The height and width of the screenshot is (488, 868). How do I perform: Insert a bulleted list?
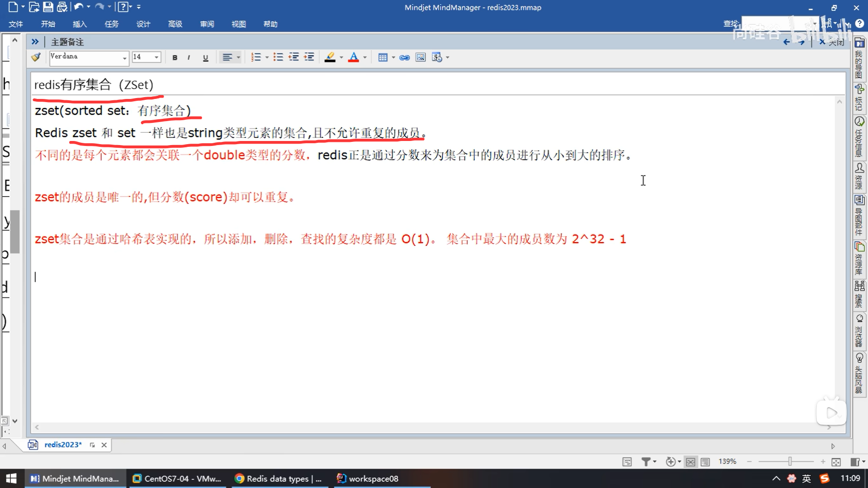278,57
